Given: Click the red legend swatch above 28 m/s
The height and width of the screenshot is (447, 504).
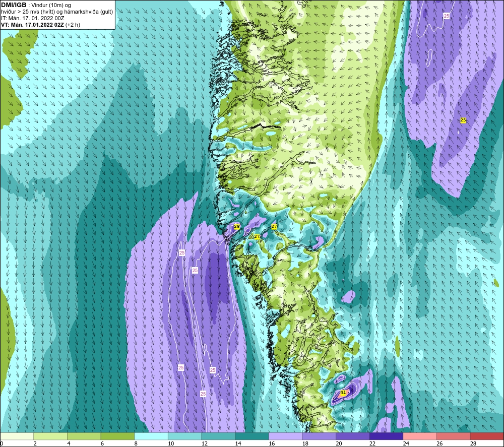Looking at the screenshot, I should 487,436.
